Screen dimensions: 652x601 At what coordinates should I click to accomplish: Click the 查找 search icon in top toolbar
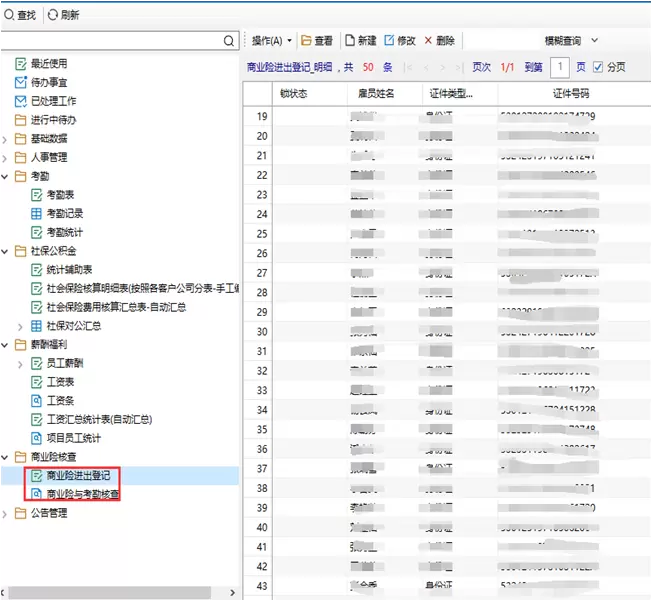pos(9,15)
